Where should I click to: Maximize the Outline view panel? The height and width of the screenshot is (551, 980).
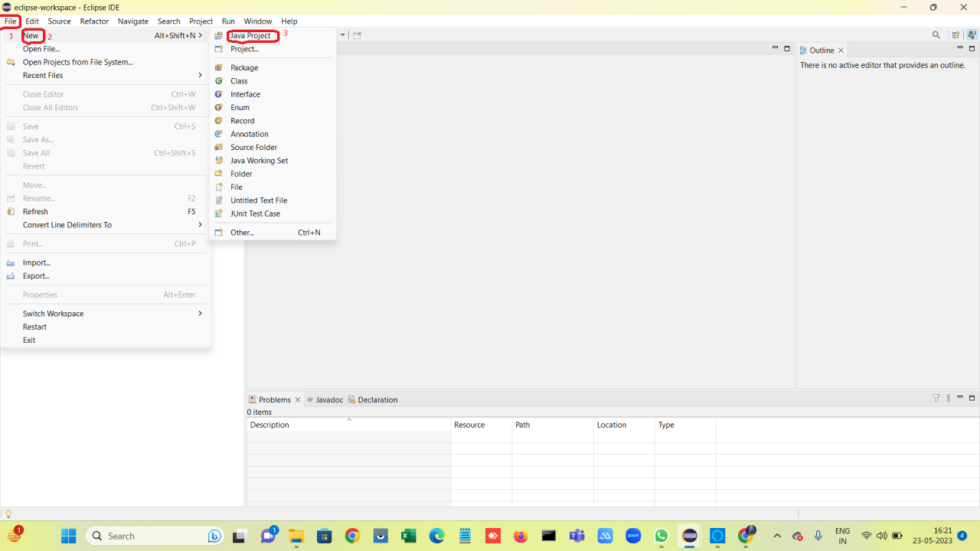[972, 48]
